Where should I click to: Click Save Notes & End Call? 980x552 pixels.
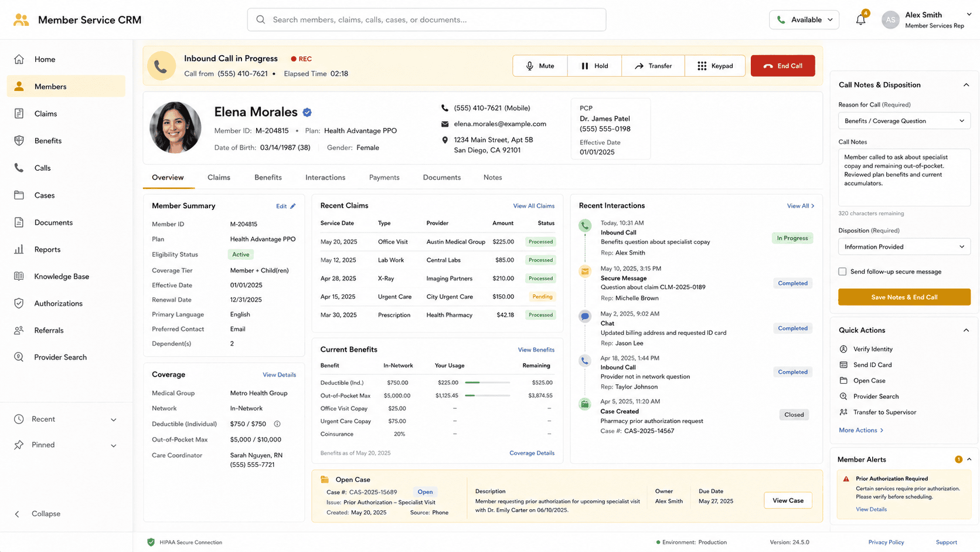tap(904, 297)
